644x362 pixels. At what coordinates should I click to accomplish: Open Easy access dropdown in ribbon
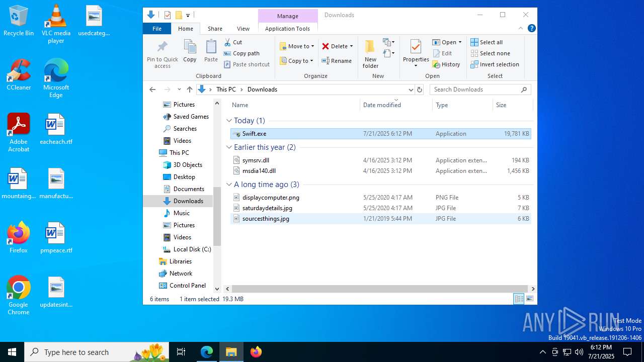point(389,53)
